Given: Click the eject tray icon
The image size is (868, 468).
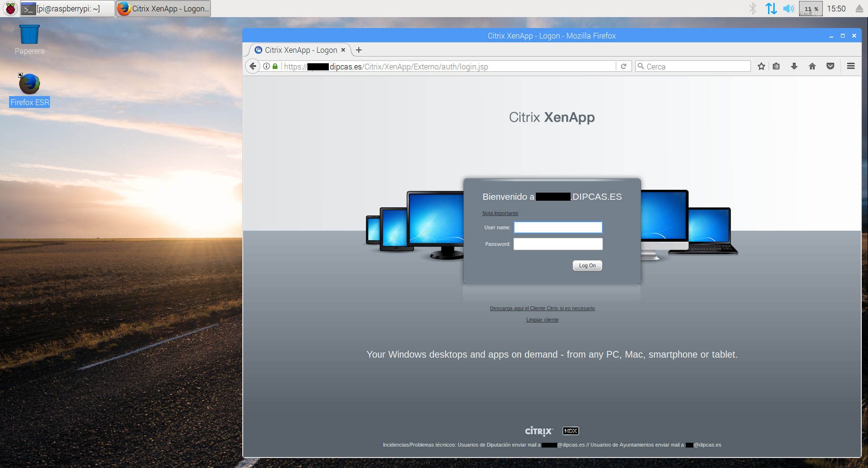Looking at the screenshot, I should pos(859,9).
